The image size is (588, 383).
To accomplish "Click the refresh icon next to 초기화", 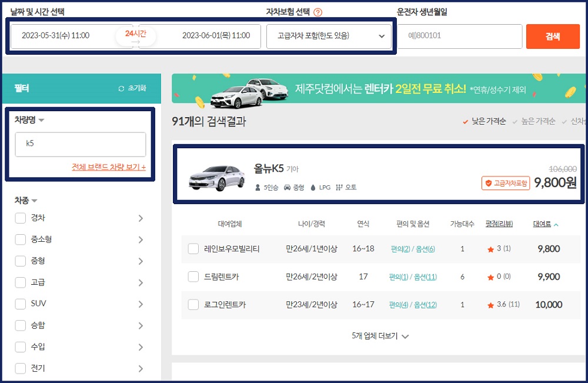I will 121,88.
